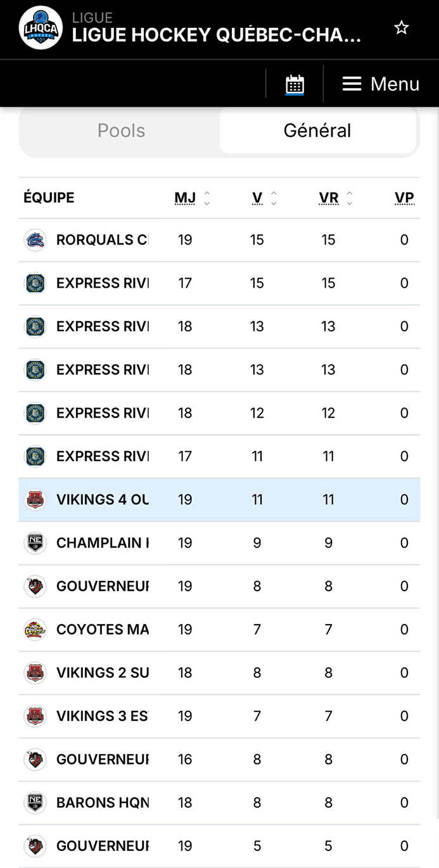439x868 pixels.
Task: Select the Général tab
Action: pos(317,131)
